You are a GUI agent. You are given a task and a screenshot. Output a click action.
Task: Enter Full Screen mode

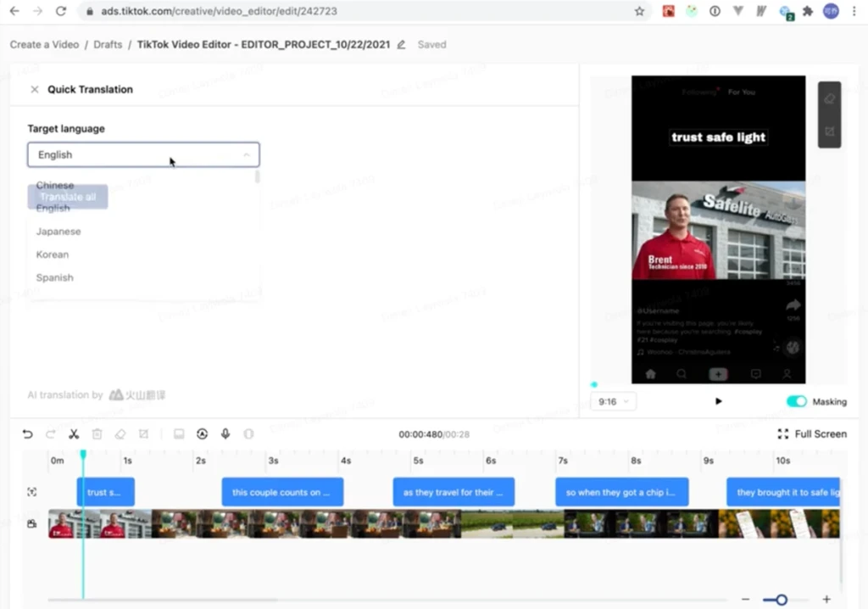[813, 434]
